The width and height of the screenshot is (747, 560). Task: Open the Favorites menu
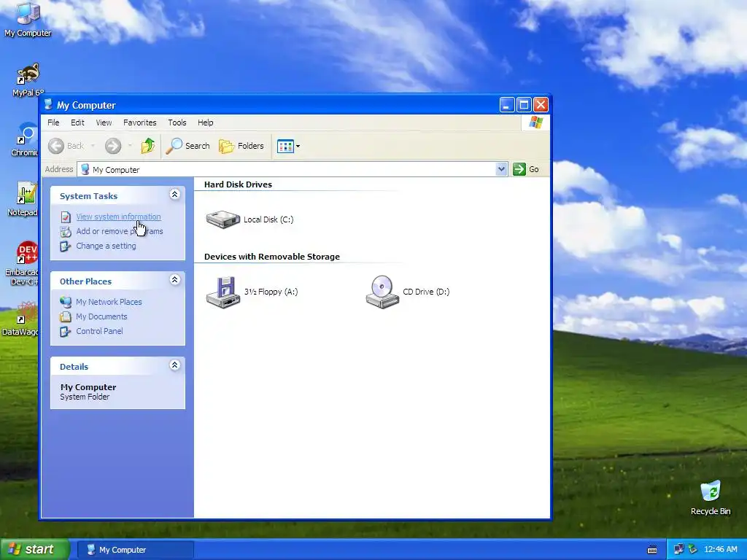[x=139, y=122]
